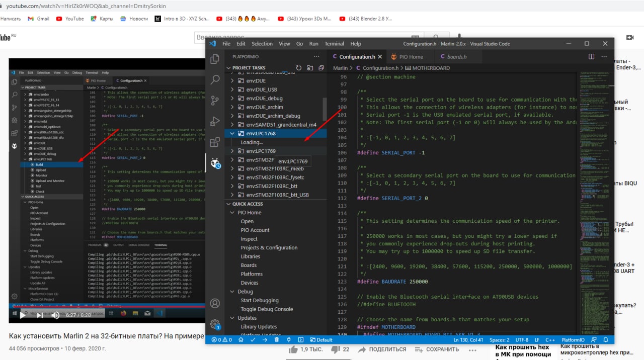The image size is (644, 360).
Task: Collapse the QUICK ACCESS section
Action: pos(228,204)
